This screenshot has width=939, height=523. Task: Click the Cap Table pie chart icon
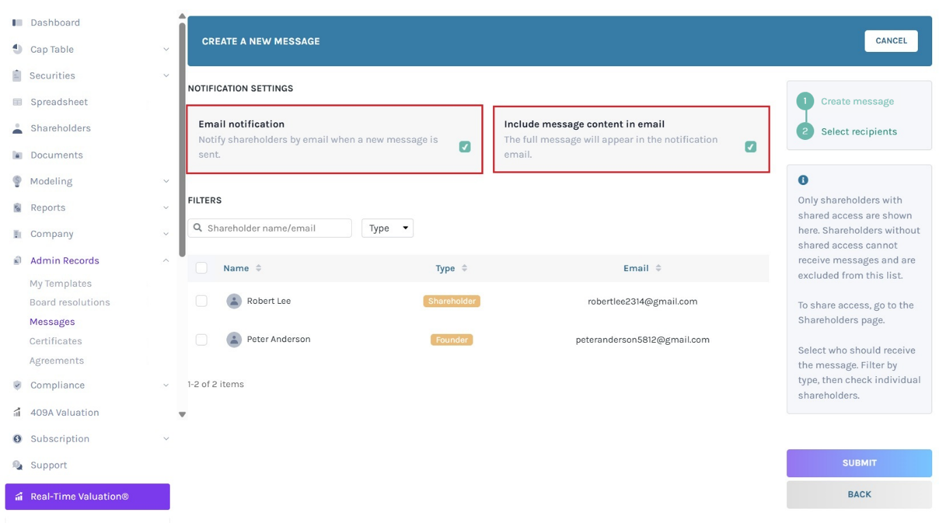point(17,49)
